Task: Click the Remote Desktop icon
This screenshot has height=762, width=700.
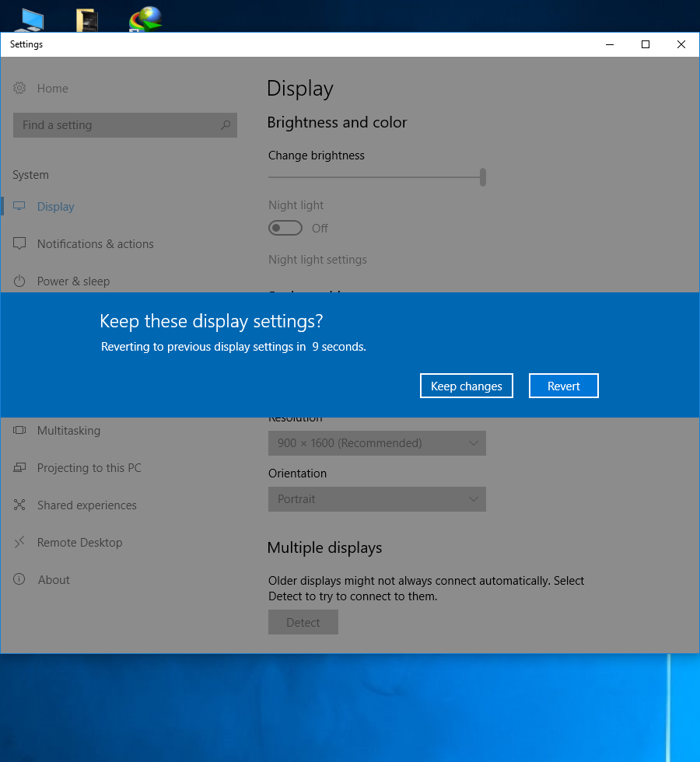Action: coord(19,543)
